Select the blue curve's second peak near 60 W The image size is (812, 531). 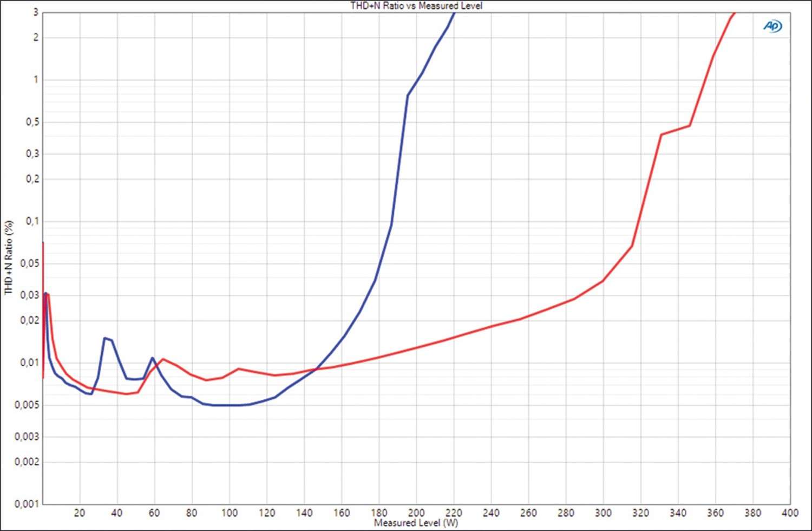tap(153, 358)
